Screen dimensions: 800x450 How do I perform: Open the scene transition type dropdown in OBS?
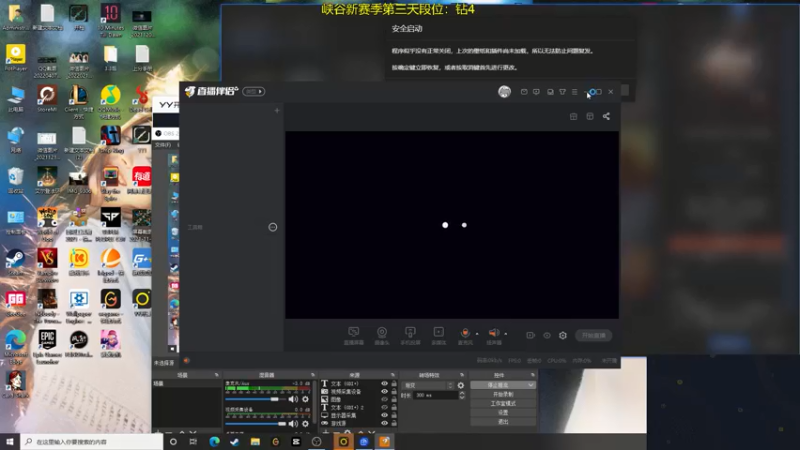click(428, 386)
